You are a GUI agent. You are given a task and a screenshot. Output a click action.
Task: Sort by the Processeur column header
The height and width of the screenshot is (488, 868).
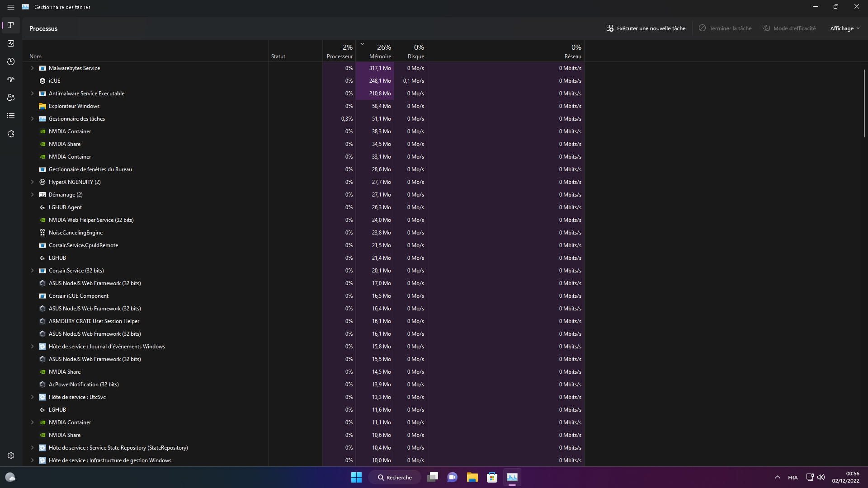click(339, 51)
